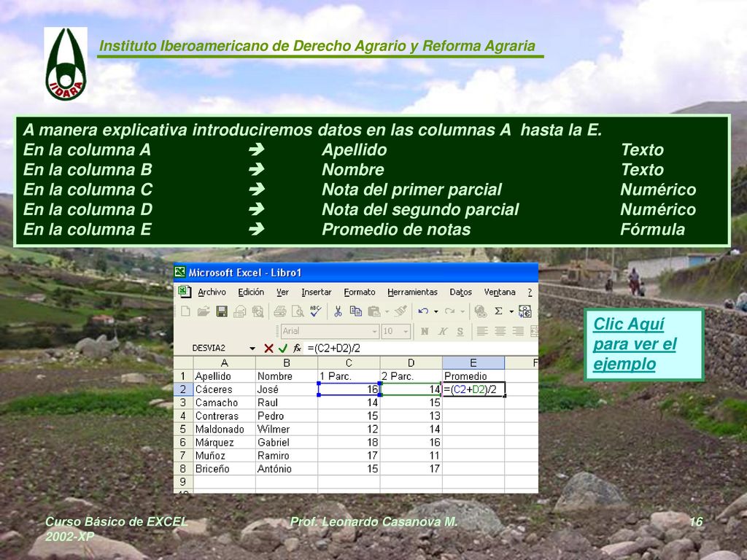The height and width of the screenshot is (560, 747).
Task: Open the Formato menu
Action: pos(360,292)
